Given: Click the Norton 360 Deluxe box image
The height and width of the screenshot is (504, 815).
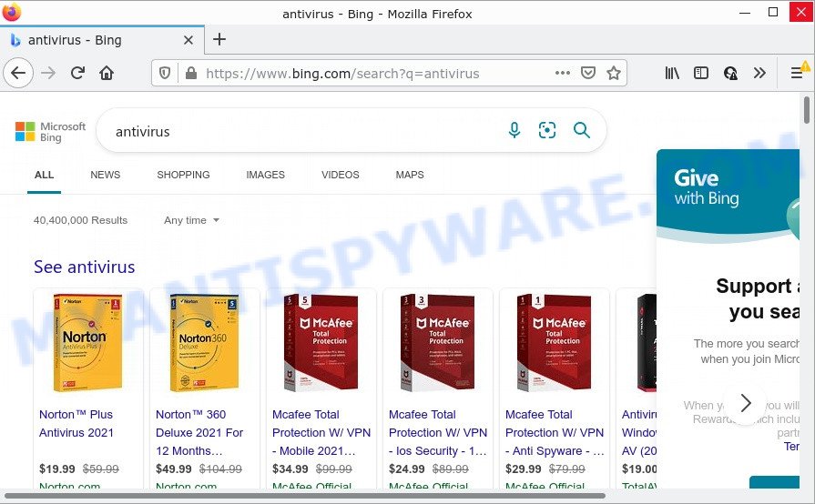Looking at the screenshot, I should coord(204,343).
